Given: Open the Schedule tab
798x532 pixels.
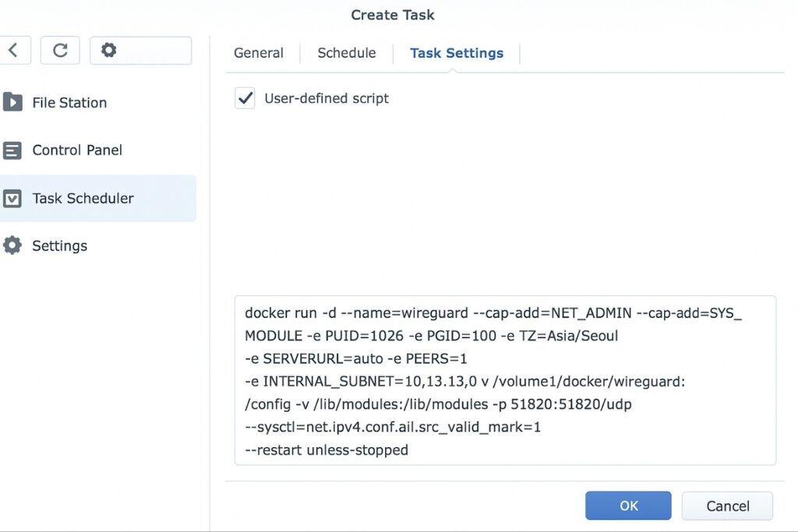Looking at the screenshot, I should click(346, 53).
